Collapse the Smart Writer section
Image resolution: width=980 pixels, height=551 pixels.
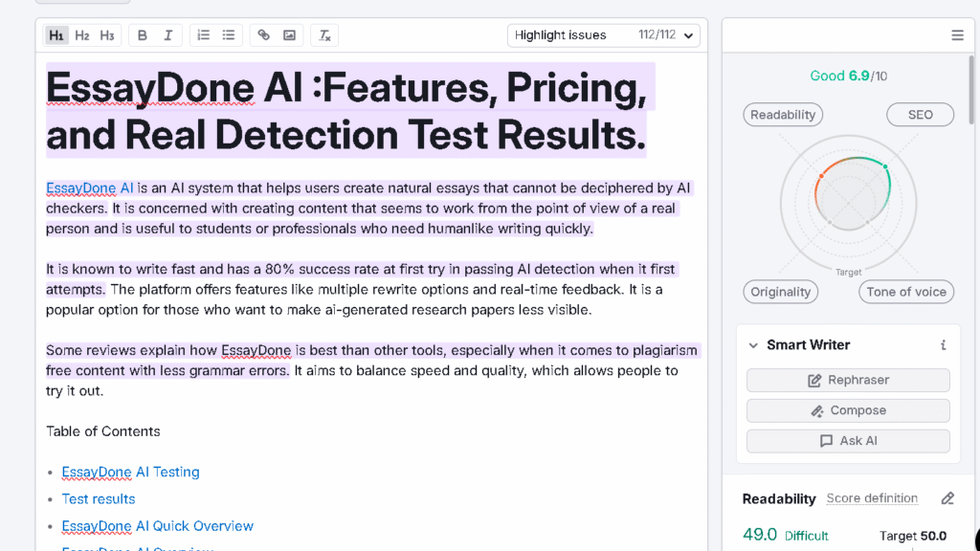pos(752,344)
